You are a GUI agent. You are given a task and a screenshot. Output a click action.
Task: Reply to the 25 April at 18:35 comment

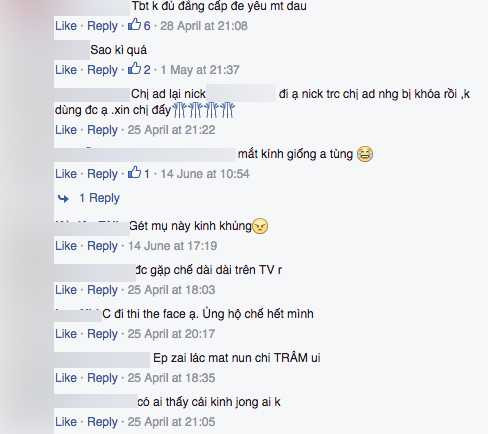click(x=102, y=378)
